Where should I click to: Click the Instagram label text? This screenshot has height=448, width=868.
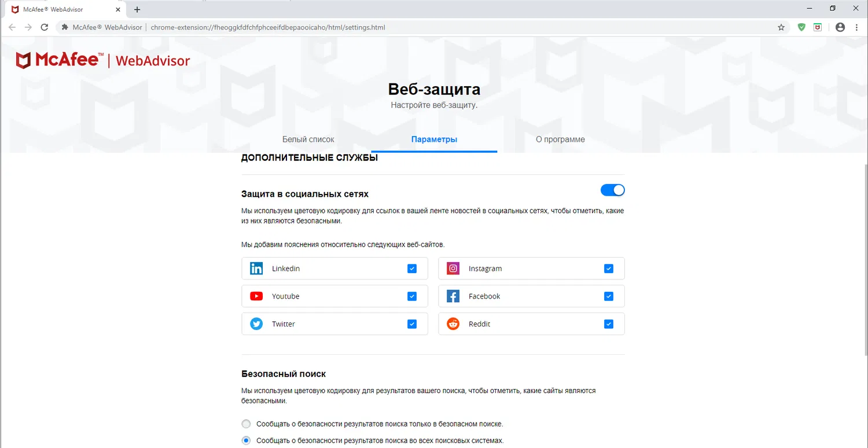[486, 269]
